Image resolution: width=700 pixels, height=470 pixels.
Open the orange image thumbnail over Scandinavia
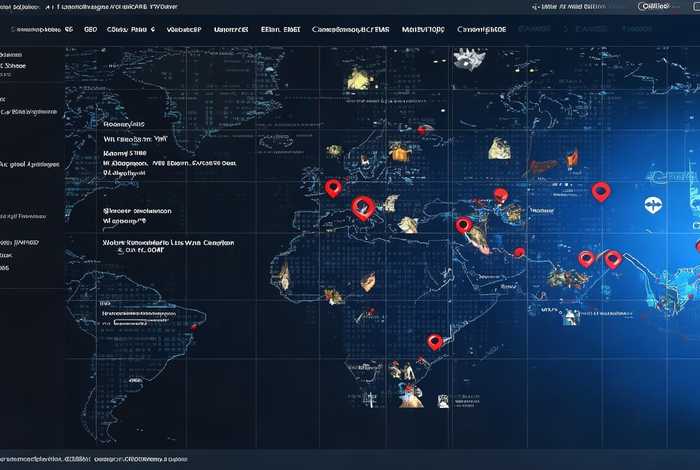[x=399, y=153]
